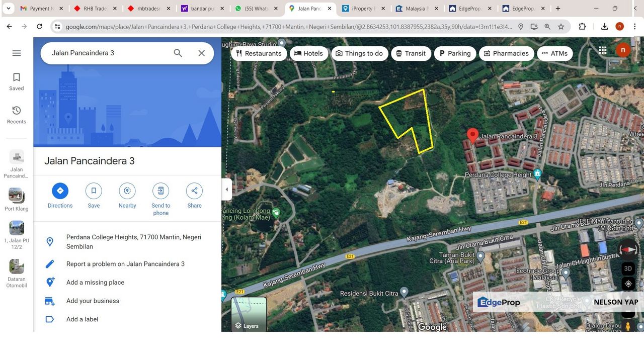Filter map by Pharmacies chip
The height and width of the screenshot is (362, 644).
click(x=506, y=53)
